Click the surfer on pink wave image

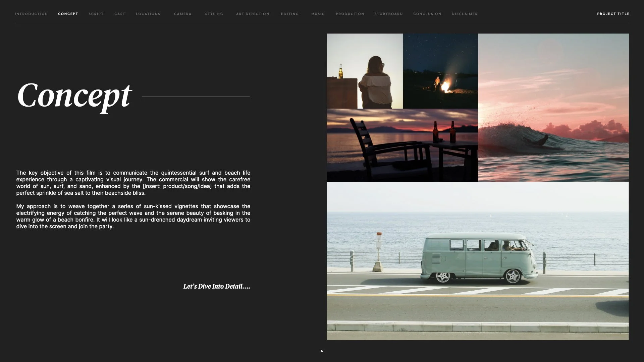pyautogui.click(x=553, y=107)
